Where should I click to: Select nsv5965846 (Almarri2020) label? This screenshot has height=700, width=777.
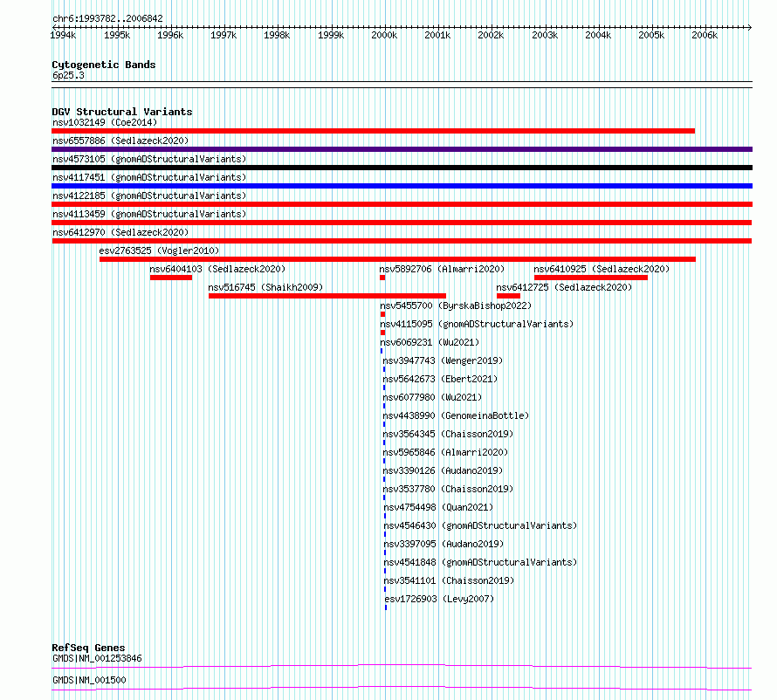pyautogui.click(x=445, y=452)
